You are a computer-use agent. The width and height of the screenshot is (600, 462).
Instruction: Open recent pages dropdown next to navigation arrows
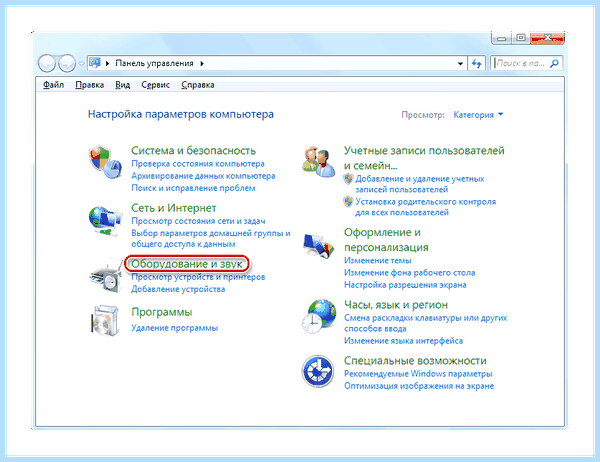(x=81, y=64)
